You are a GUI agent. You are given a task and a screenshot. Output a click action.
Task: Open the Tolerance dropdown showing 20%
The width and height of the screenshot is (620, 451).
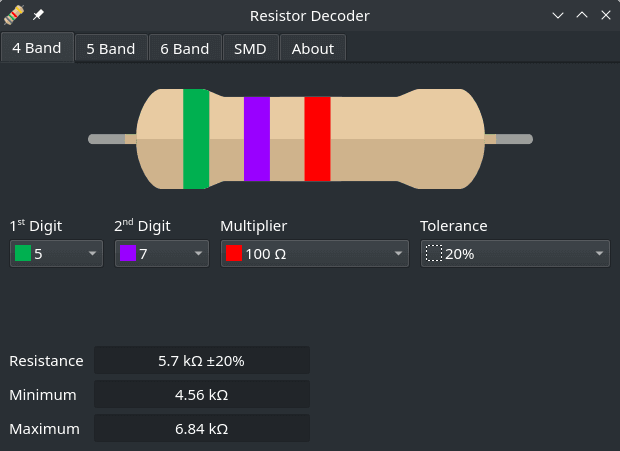(x=514, y=254)
